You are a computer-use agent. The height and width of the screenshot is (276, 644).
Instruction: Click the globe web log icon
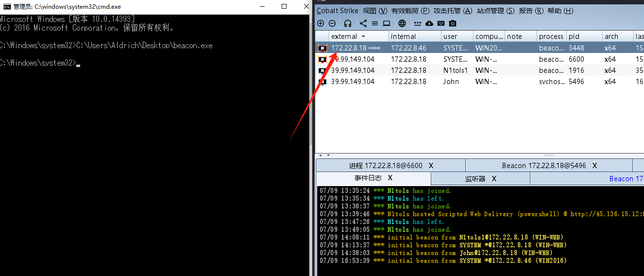click(402, 23)
